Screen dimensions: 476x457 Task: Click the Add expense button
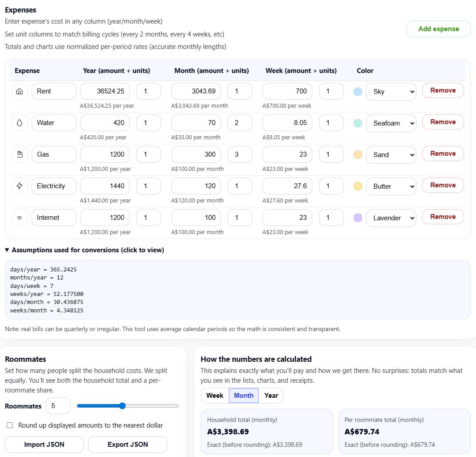438,29
